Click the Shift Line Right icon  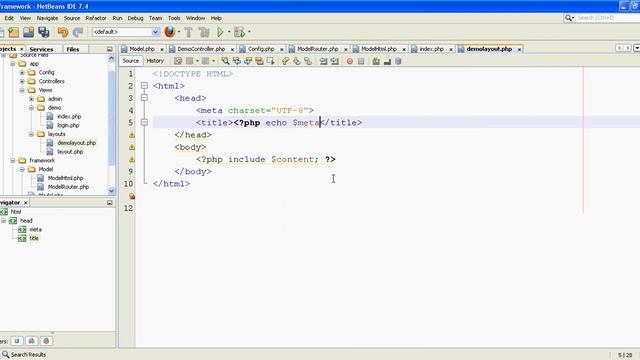click(335, 61)
